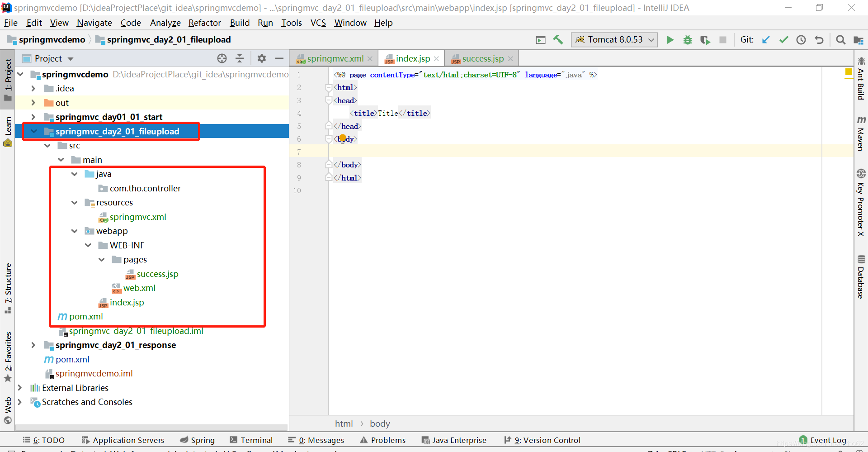Open the Structure tool window
The width and height of the screenshot is (868, 452).
(8, 288)
